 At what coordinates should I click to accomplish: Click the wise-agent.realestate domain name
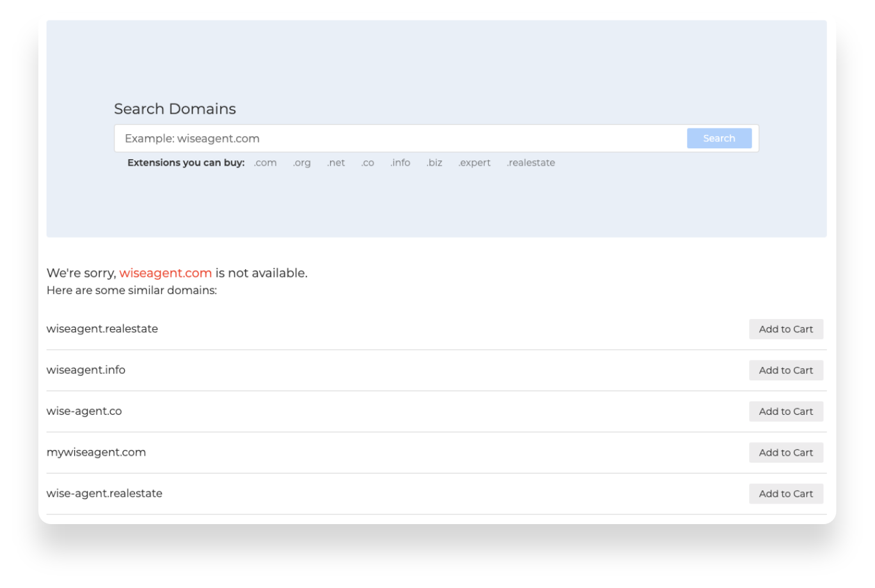click(104, 493)
